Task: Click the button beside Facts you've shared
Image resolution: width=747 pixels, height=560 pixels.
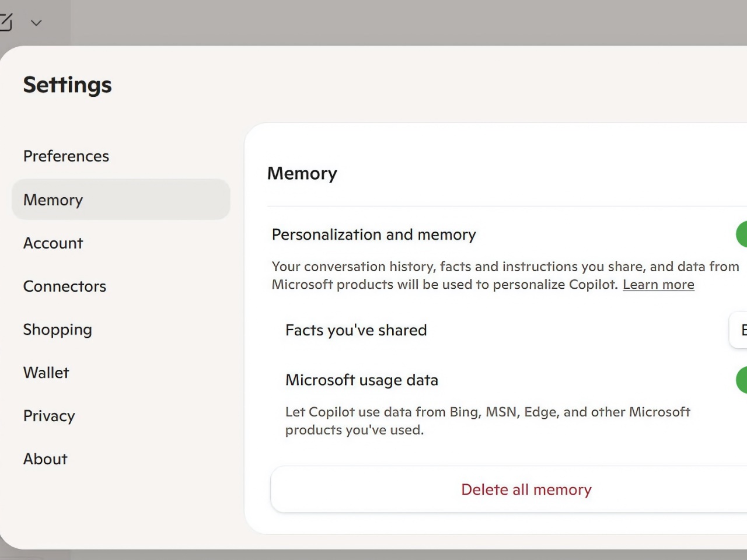Action: coord(739,330)
